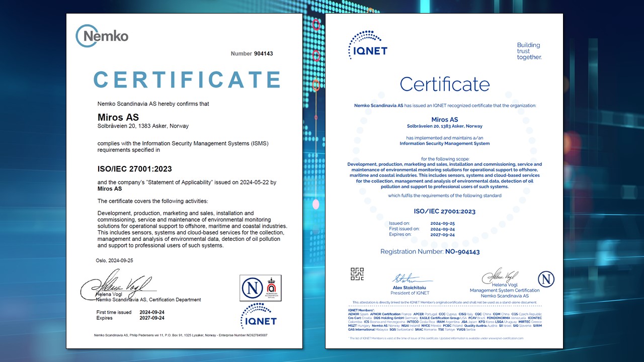Click Alex Stoichitoiu's handwritten signature
This screenshot has width=644, height=362.
pos(413,279)
